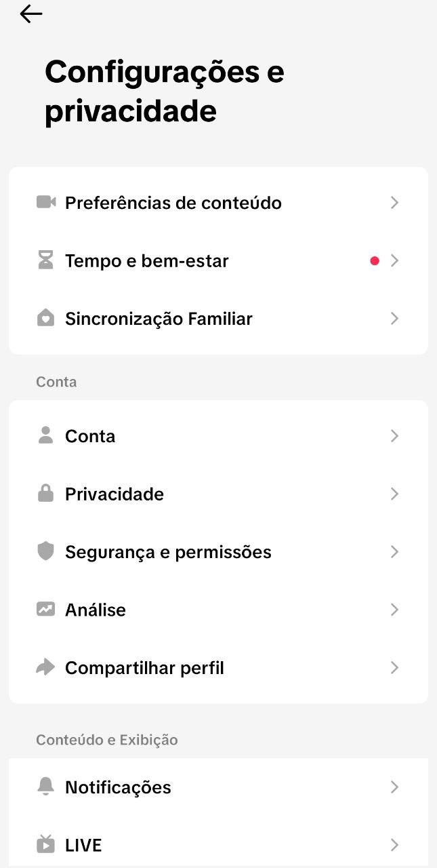Click the bell icon next to Notificações
437x868 pixels.
[x=45, y=787]
